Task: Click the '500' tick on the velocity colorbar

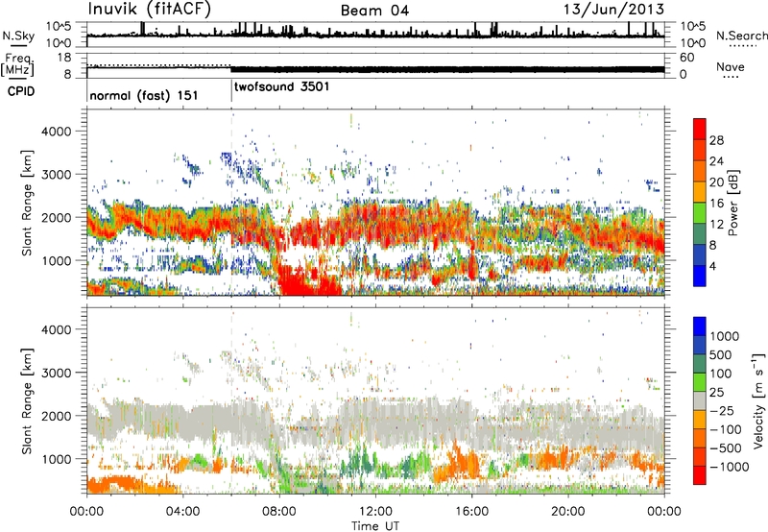Action: [x=723, y=354]
